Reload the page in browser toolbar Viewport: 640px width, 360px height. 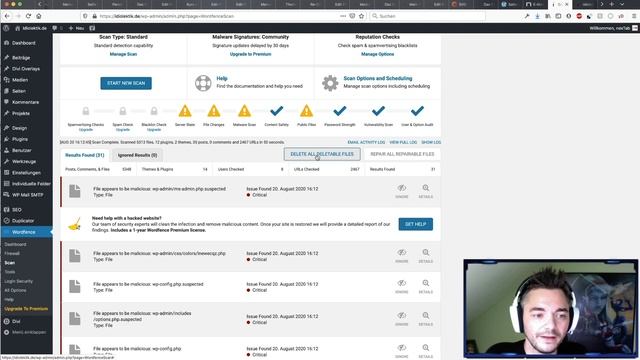(x=28, y=16)
